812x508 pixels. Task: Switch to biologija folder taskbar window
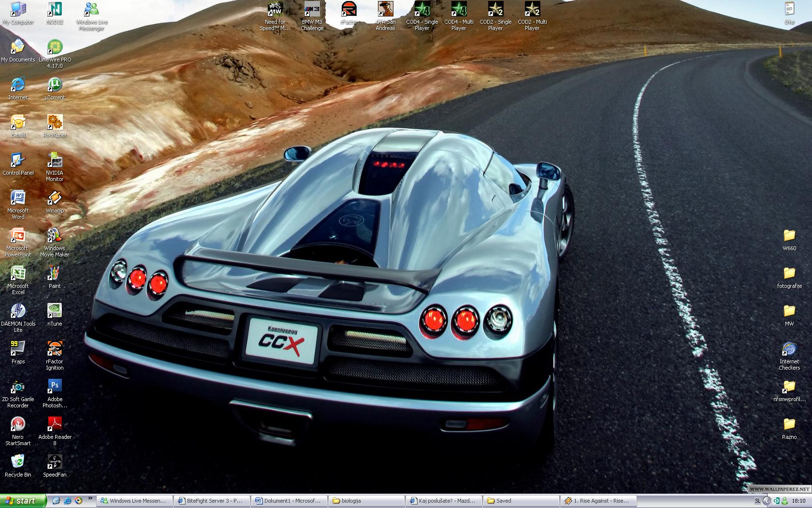tap(367, 501)
